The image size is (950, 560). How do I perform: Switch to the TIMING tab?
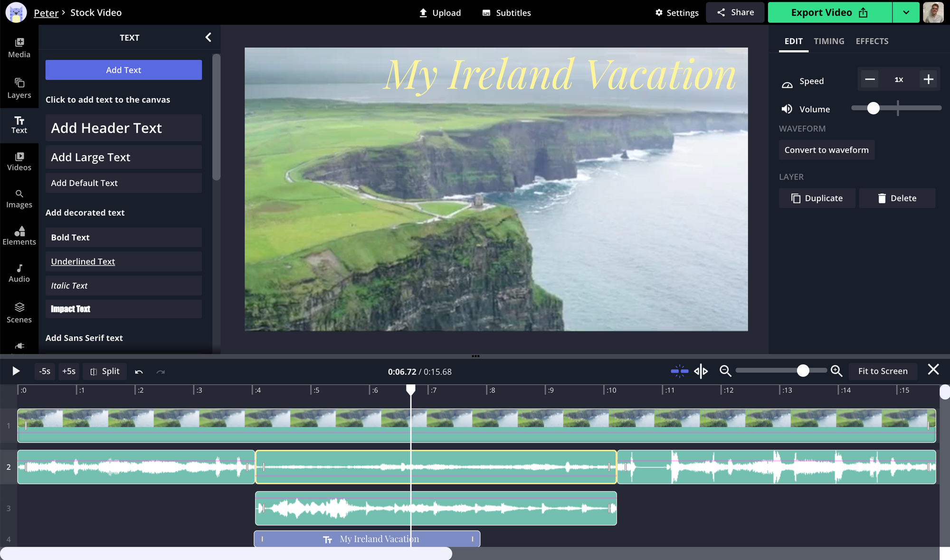pos(829,41)
